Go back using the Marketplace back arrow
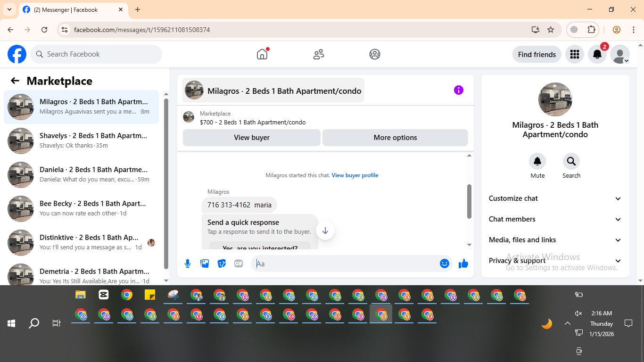The width and height of the screenshot is (644, 362). click(x=15, y=81)
